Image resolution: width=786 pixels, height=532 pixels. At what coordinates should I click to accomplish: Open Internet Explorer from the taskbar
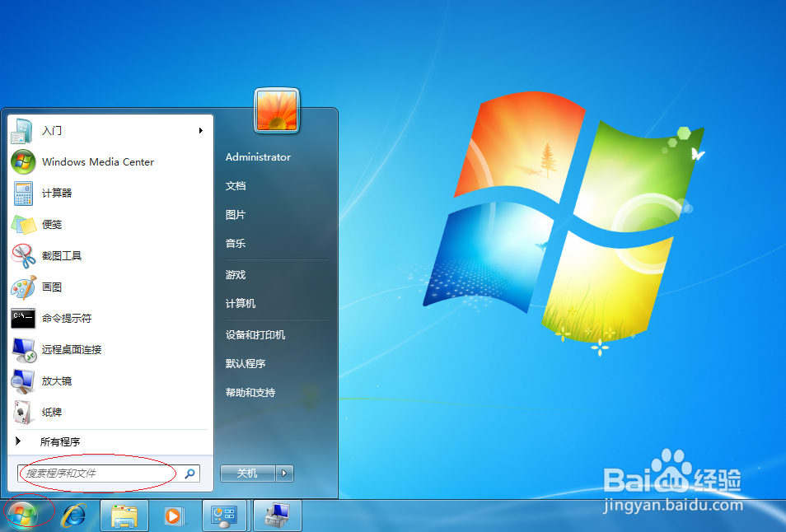coord(73,516)
